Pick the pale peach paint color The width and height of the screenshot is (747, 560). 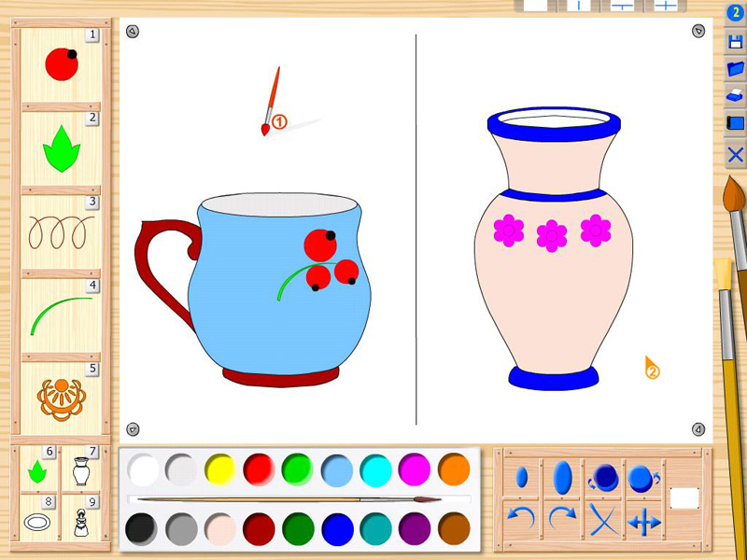[220, 529]
